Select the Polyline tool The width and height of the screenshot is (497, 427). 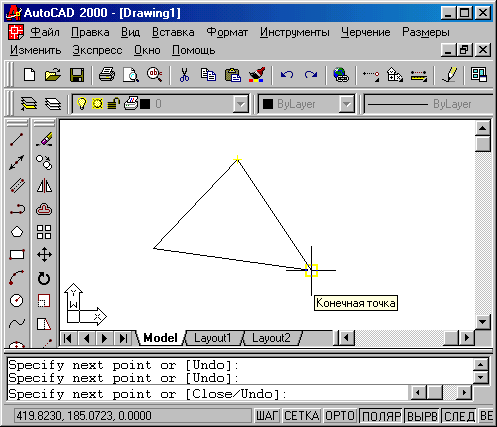tap(17, 209)
